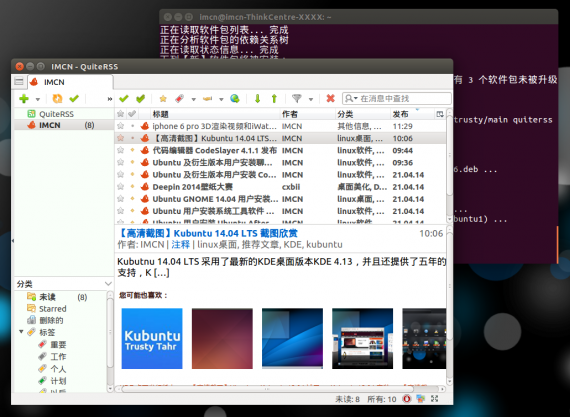Viewport: 570px width, 417px height.
Task: Open the Ubuntu 用户安装系统工具软件 news row
Action: 281,211
